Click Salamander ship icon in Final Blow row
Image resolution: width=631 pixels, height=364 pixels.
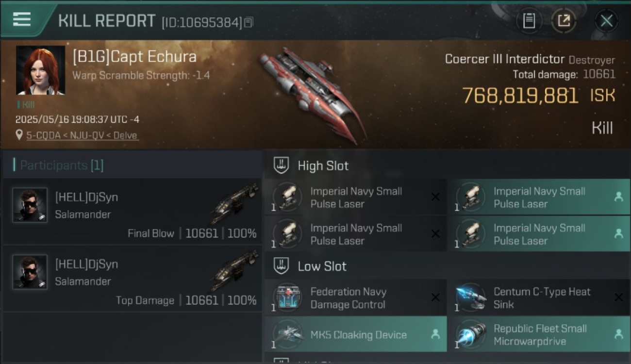(234, 203)
